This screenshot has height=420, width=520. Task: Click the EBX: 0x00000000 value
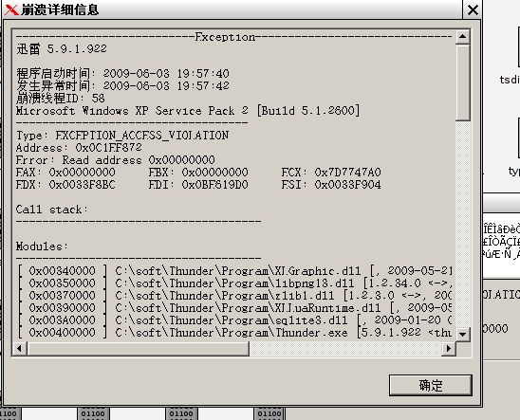[x=198, y=173]
